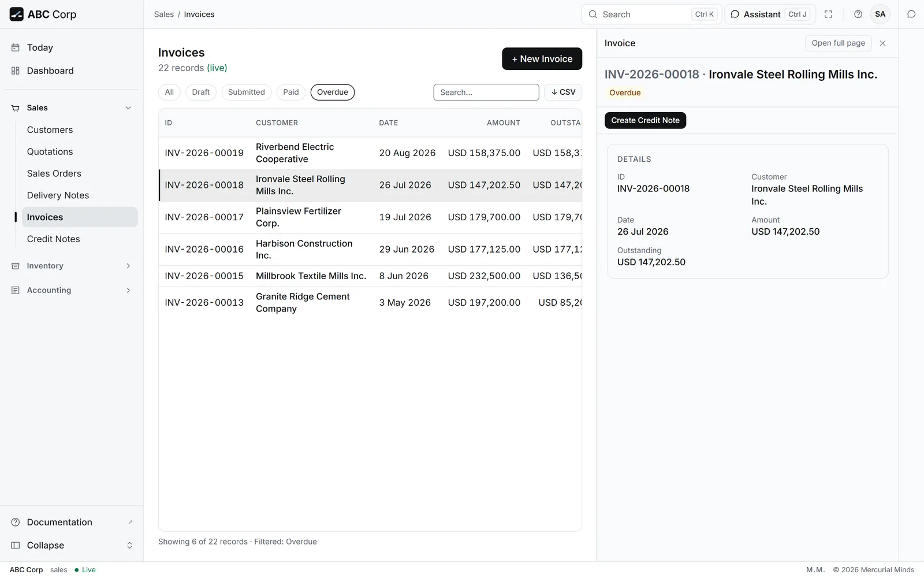The width and height of the screenshot is (924, 578).
Task: Navigate to Delivery Notes
Action: [80, 196]
